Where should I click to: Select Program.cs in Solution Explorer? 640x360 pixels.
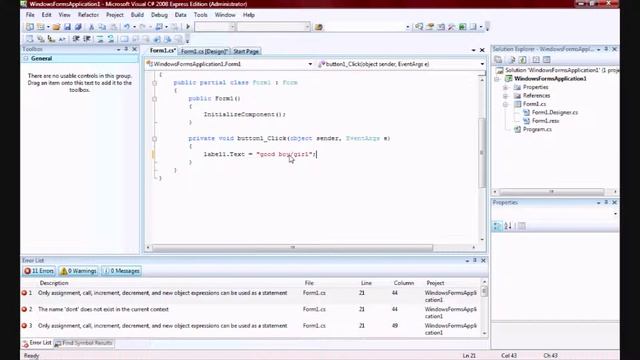tap(537, 129)
